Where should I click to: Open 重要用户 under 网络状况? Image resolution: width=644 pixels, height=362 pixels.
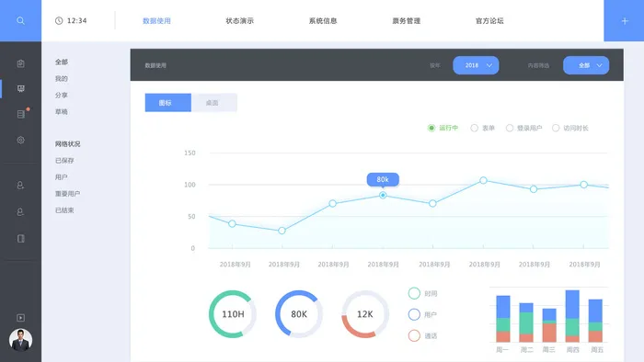(68, 194)
